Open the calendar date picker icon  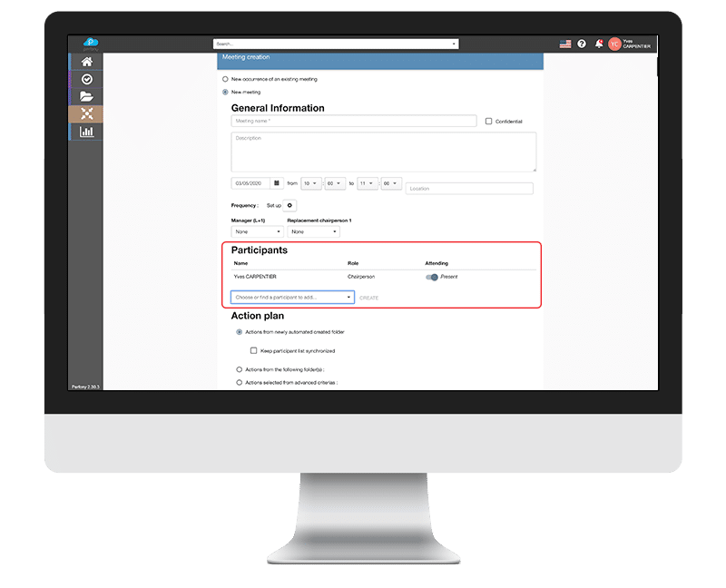click(277, 182)
